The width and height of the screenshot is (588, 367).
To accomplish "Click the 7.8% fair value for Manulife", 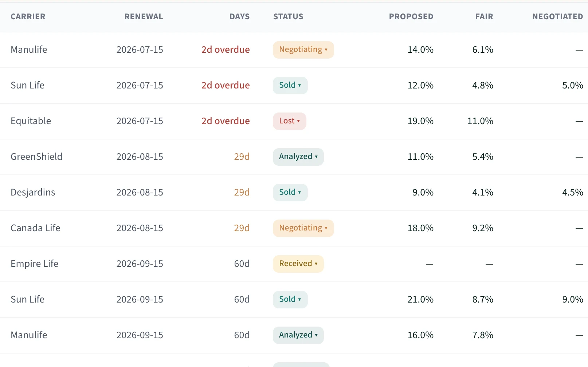I will coord(483,335).
